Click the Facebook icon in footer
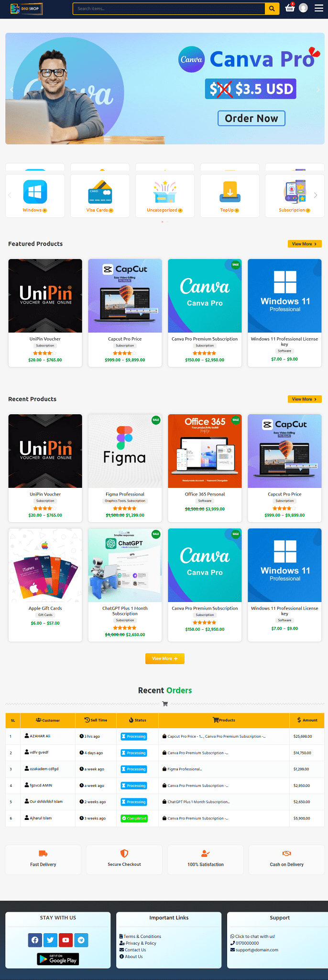Image resolution: width=328 pixels, height=980 pixels. [35, 940]
